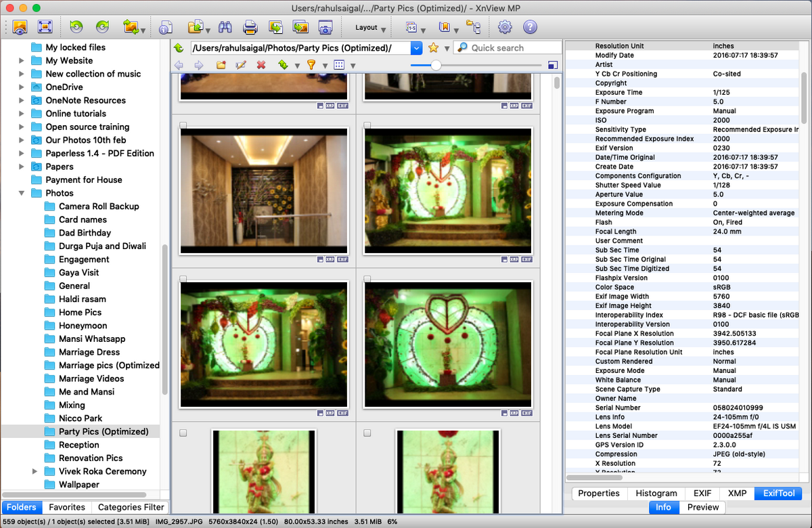Select the Preview button

702,507
